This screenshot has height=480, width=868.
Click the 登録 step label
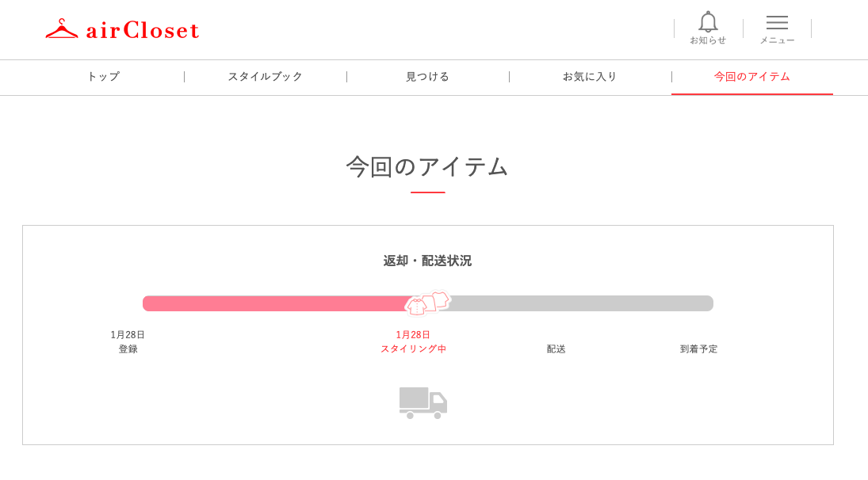[128, 349]
